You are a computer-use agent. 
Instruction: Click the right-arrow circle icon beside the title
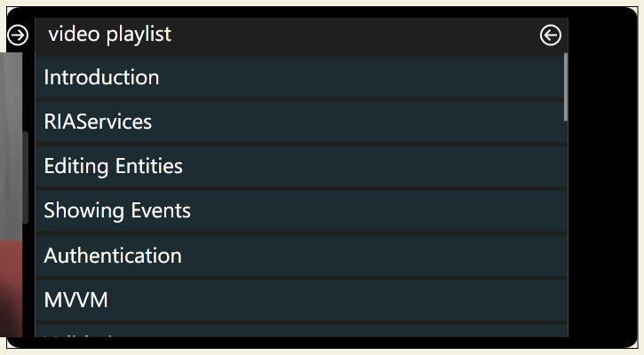(x=18, y=35)
